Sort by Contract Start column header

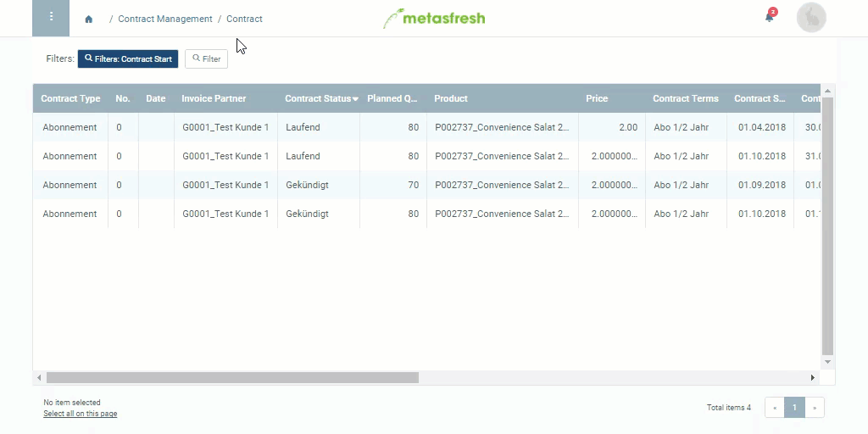coord(759,98)
